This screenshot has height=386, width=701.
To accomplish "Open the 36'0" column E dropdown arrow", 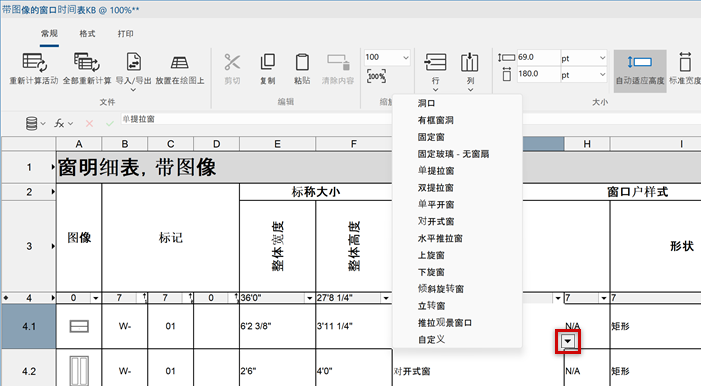I will pyautogui.click(x=309, y=298).
